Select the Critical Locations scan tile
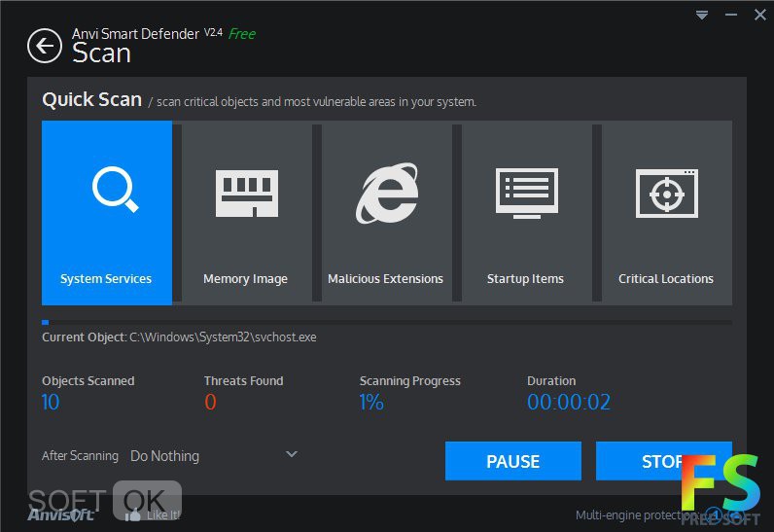 pyautogui.click(x=666, y=213)
